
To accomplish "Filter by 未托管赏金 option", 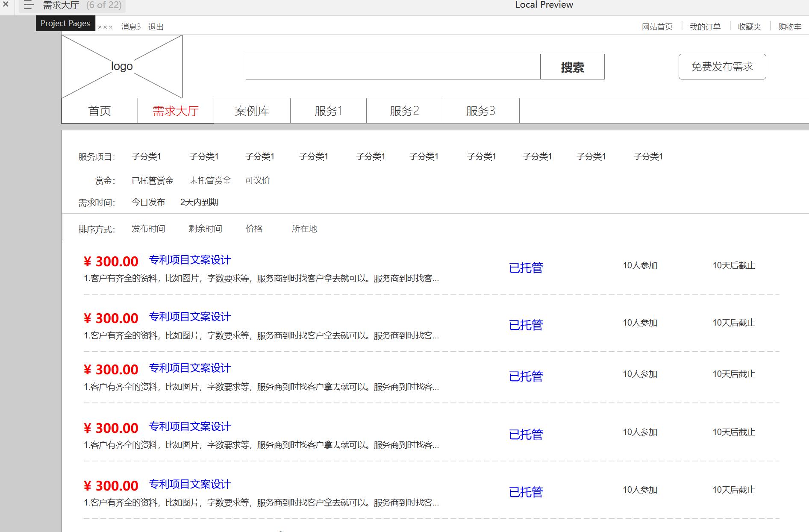I will 210,181.
